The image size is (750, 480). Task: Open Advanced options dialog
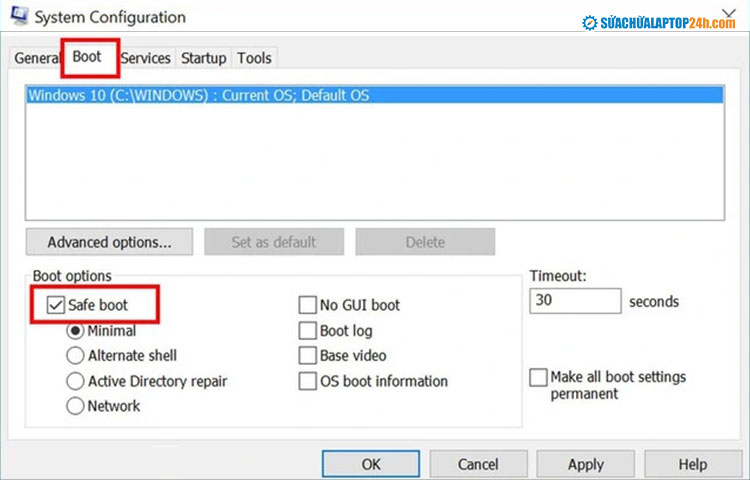tap(109, 242)
